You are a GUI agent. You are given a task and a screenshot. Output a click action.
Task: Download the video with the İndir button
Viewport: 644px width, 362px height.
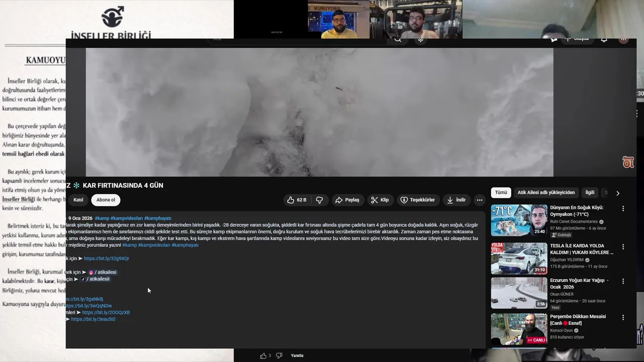456,200
